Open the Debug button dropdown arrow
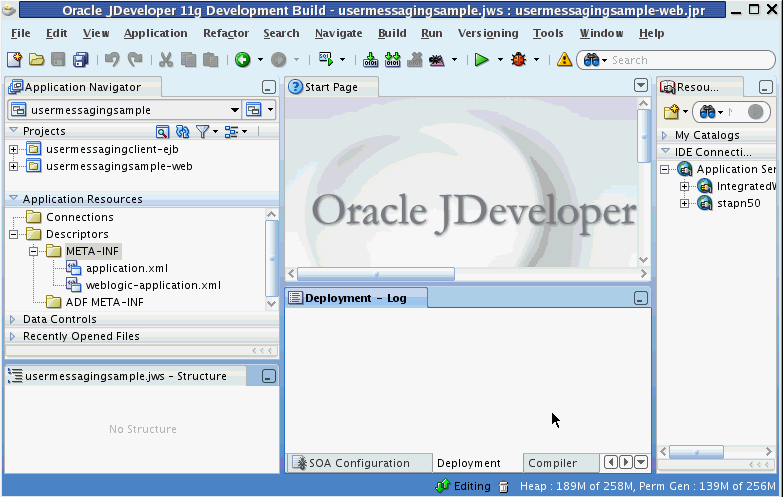Image resolution: width=783 pixels, height=497 pixels. (x=536, y=60)
